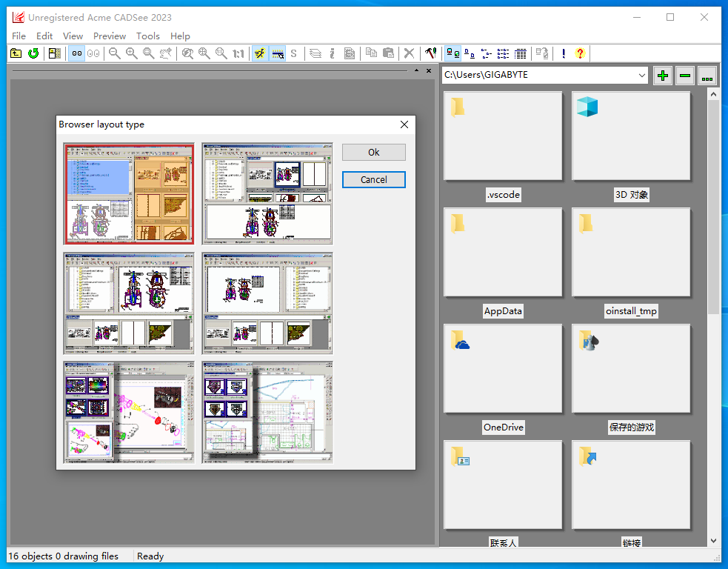728x569 pixels.
Task: Click the yellow question mark help icon
Action: [x=580, y=53]
